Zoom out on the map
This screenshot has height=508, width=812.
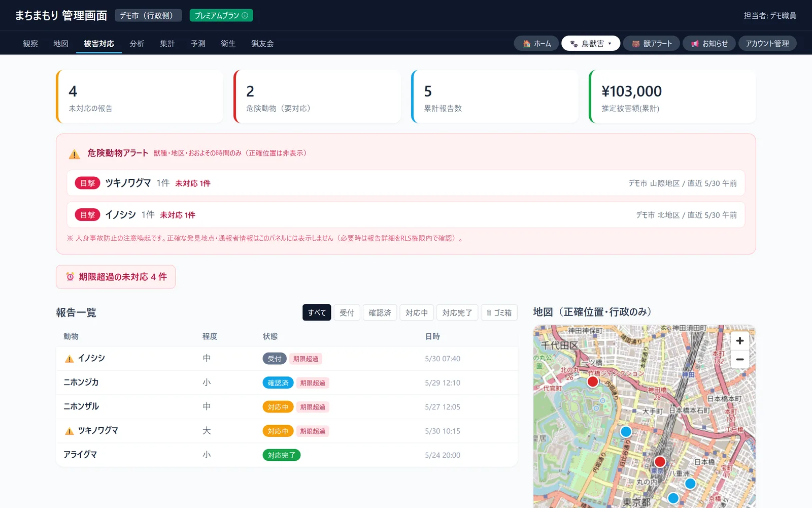tap(739, 359)
